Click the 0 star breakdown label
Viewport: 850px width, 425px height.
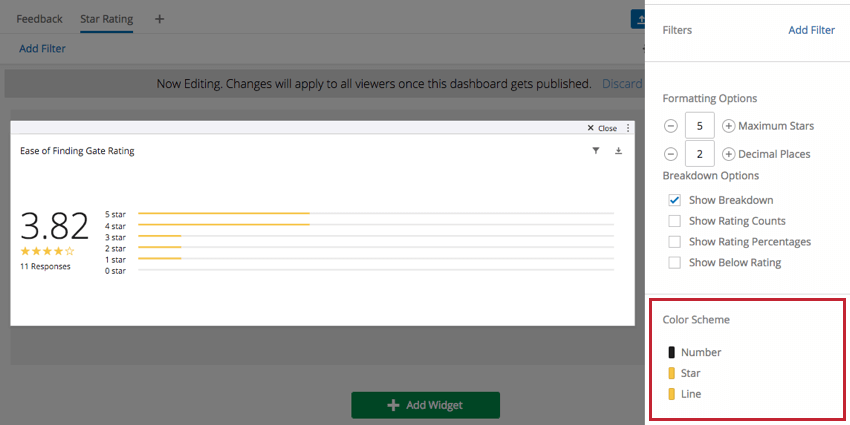pos(115,271)
